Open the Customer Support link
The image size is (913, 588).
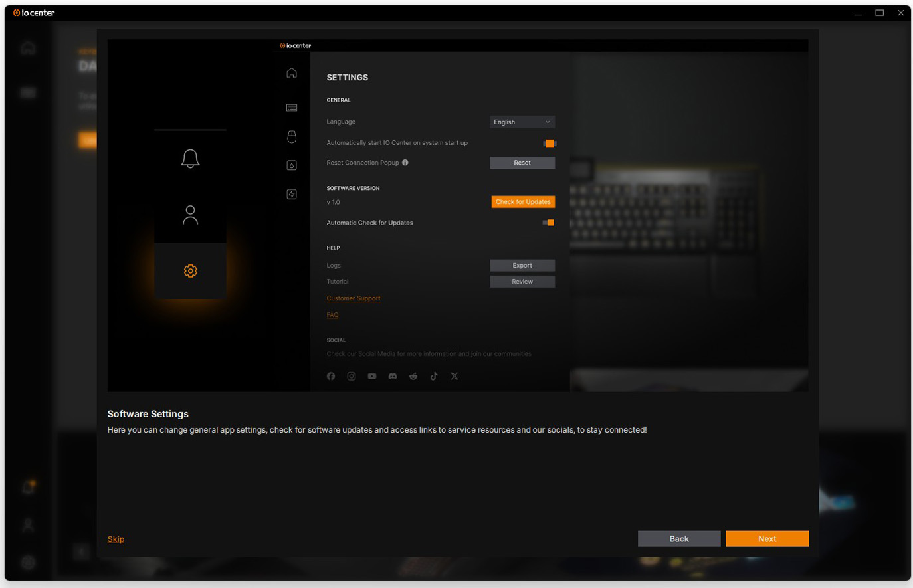coord(354,299)
